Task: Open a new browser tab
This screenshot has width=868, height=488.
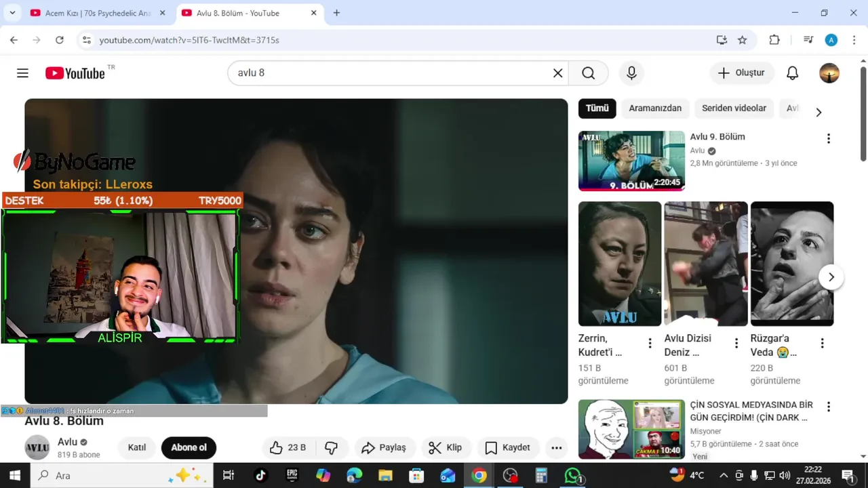Action: [336, 13]
